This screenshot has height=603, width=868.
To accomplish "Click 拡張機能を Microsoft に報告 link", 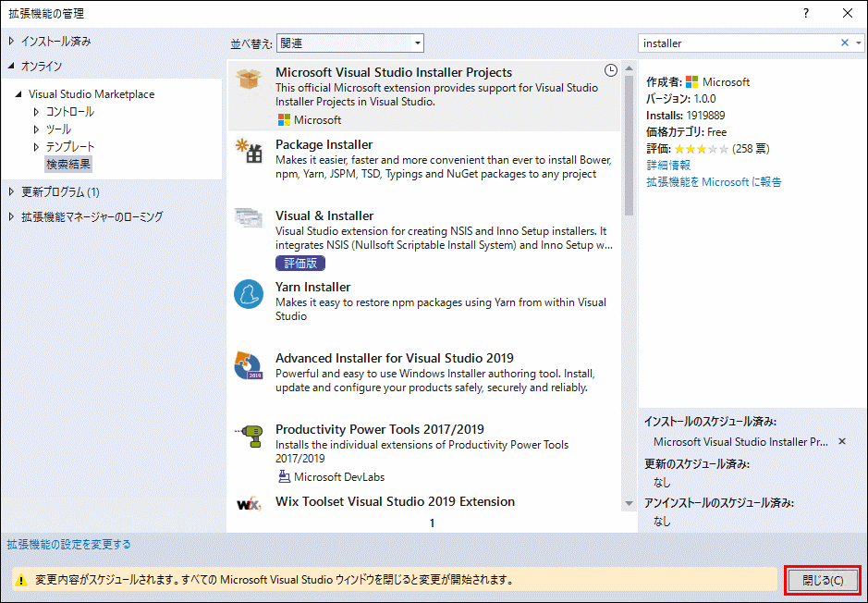I will [x=714, y=181].
